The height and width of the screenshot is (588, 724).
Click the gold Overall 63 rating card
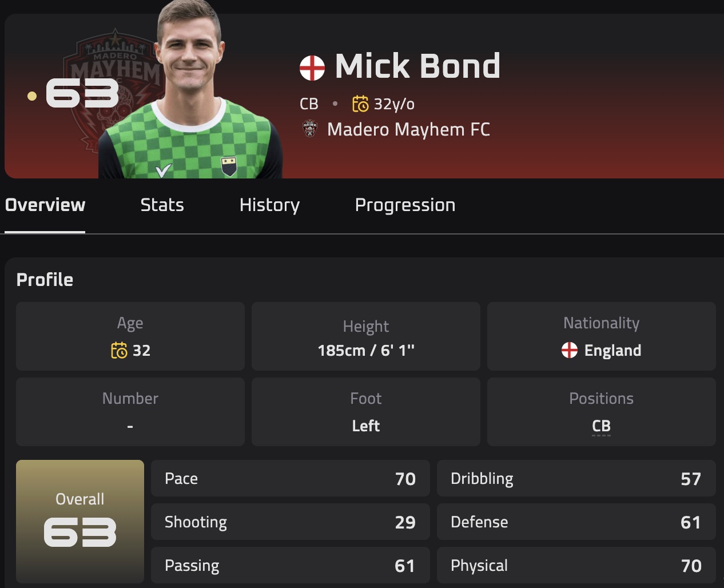click(x=80, y=522)
